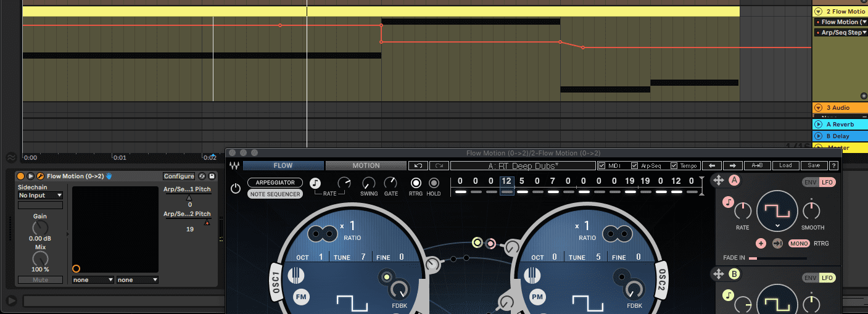Switch to the MOTION tab
868x314 pixels.
pos(366,165)
